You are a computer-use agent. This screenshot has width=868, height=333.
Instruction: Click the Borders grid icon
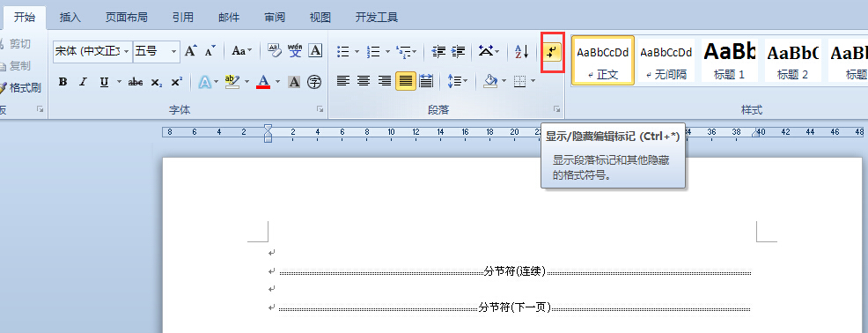pos(519,81)
